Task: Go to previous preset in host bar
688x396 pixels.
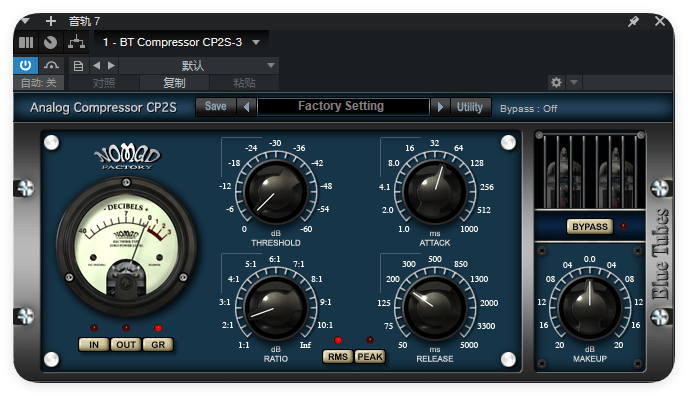Action: 97,66
